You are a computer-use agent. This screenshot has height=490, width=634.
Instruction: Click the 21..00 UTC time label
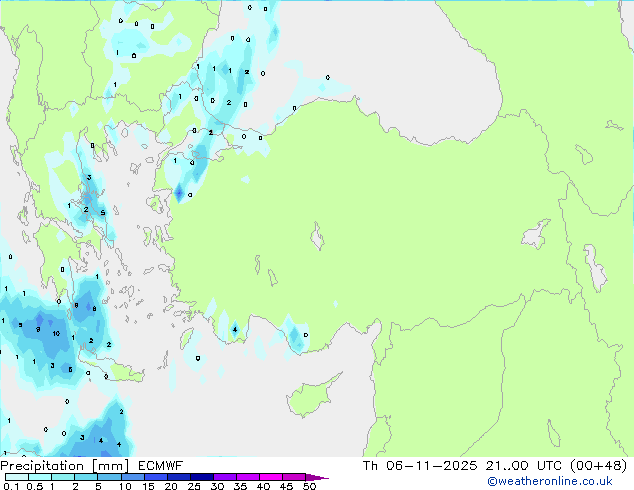point(524,466)
